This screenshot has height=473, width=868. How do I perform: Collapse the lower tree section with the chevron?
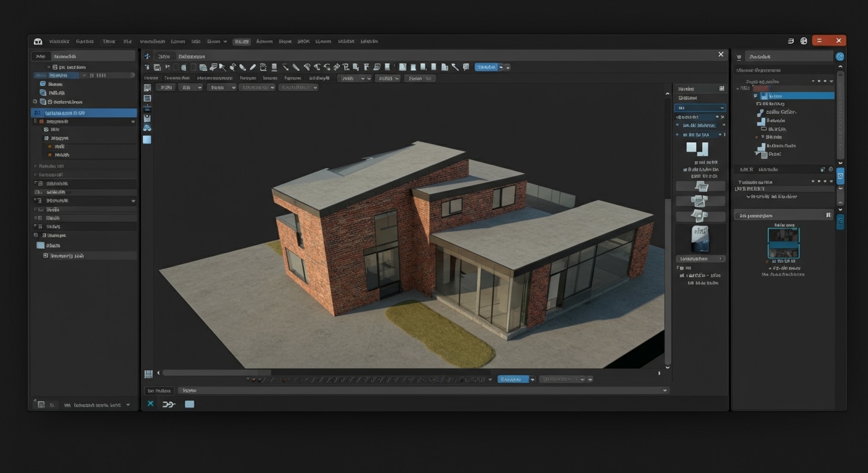(x=133, y=200)
